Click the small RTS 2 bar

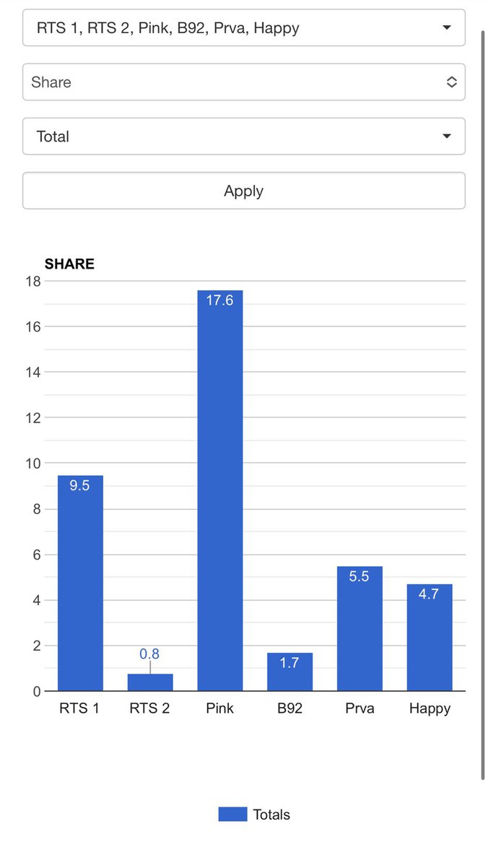point(150,682)
